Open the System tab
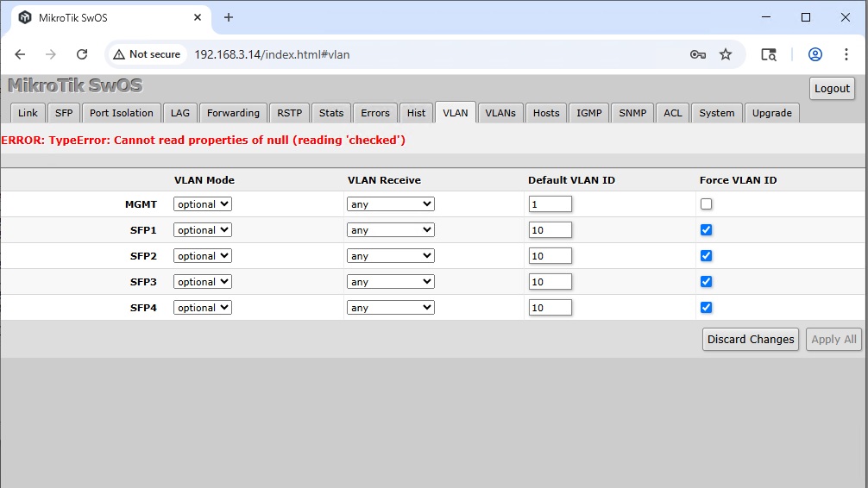Viewport: 868px width, 488px height. [x=716, y=113]
